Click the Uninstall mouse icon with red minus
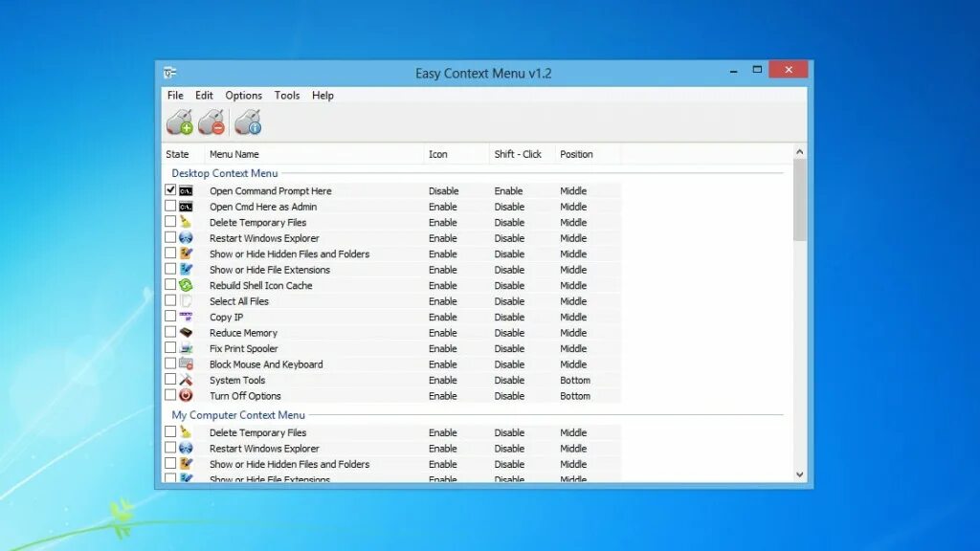 (212, 122)
